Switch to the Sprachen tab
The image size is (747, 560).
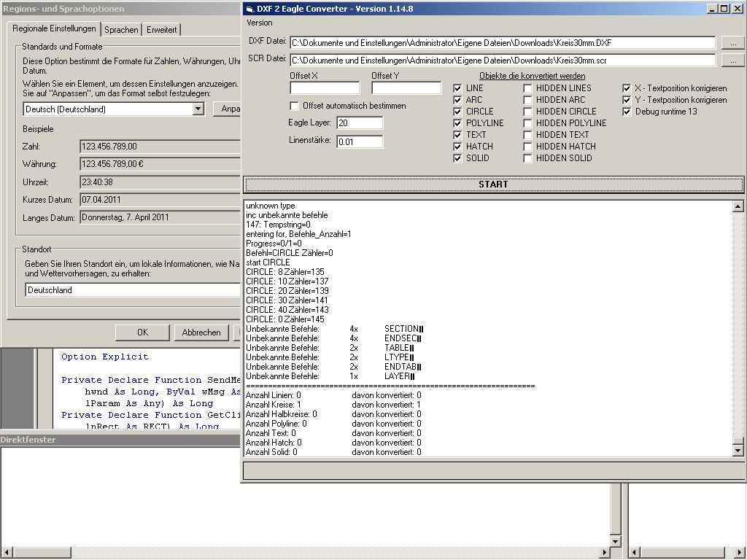point(121,29)
